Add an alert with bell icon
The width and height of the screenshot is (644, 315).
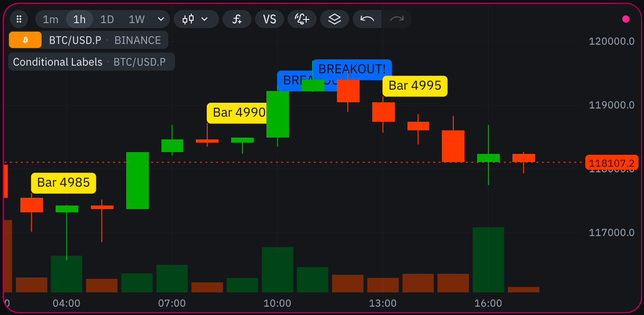click(302, 19)
